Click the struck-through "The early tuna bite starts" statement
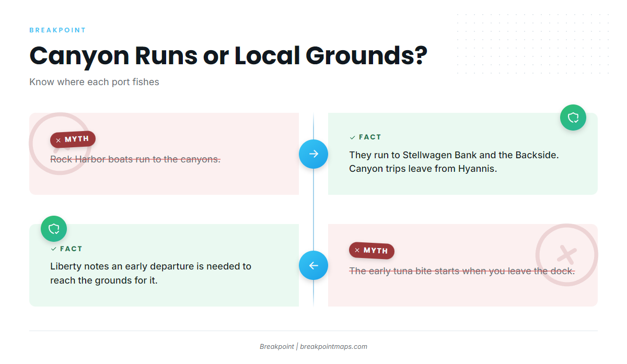Viewport: 627px width, 364px height. pos(462,271)
